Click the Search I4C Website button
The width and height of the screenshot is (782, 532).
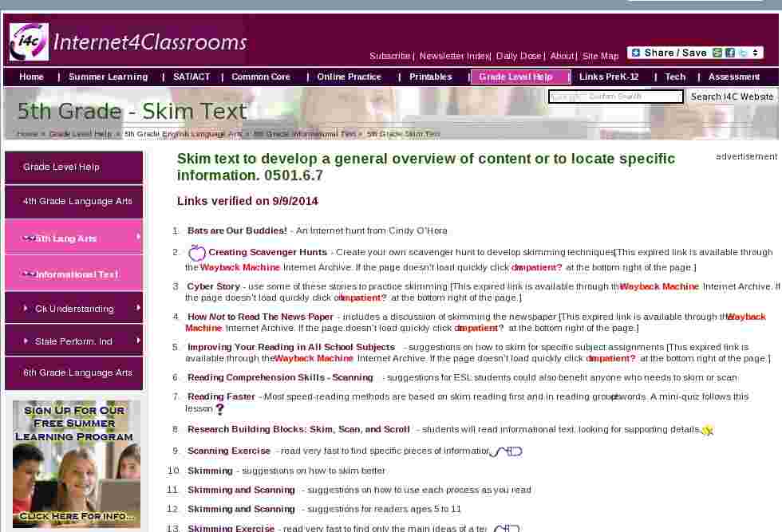click(x=733, y=97)
